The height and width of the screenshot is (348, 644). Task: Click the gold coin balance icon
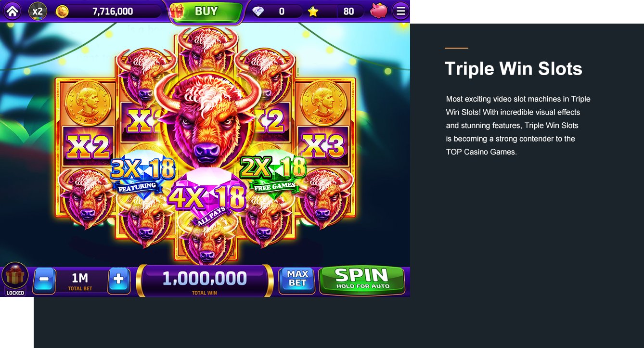pyautogui.click(x=62, y=12)
